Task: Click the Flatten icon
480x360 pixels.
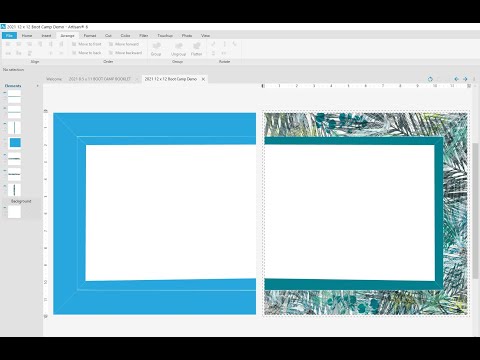Action: coord(197,49)
